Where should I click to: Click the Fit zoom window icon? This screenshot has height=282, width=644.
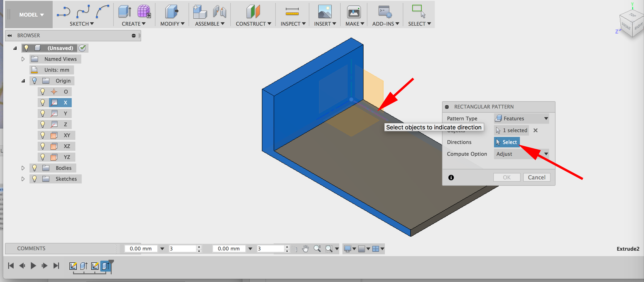(329, 248)
